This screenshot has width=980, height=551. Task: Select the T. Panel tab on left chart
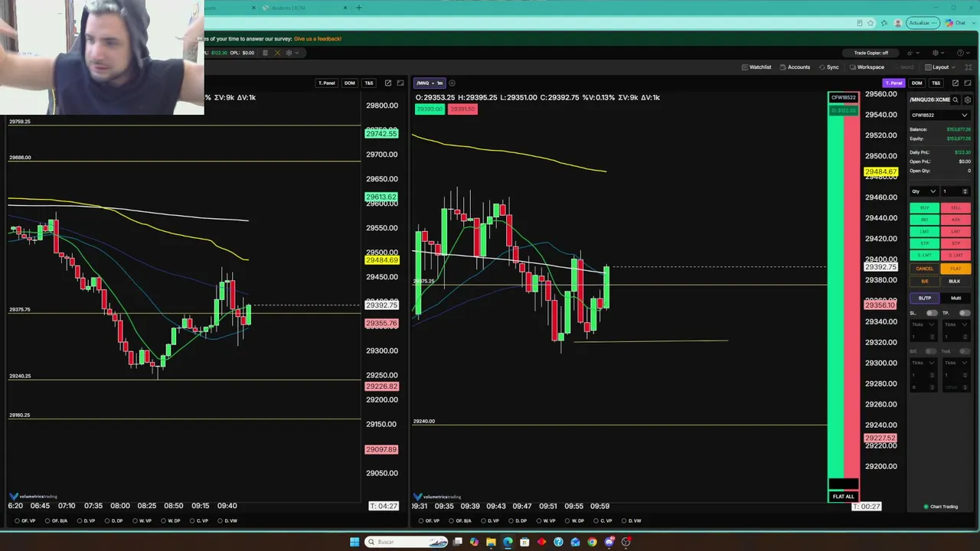(x=326, y=83)
